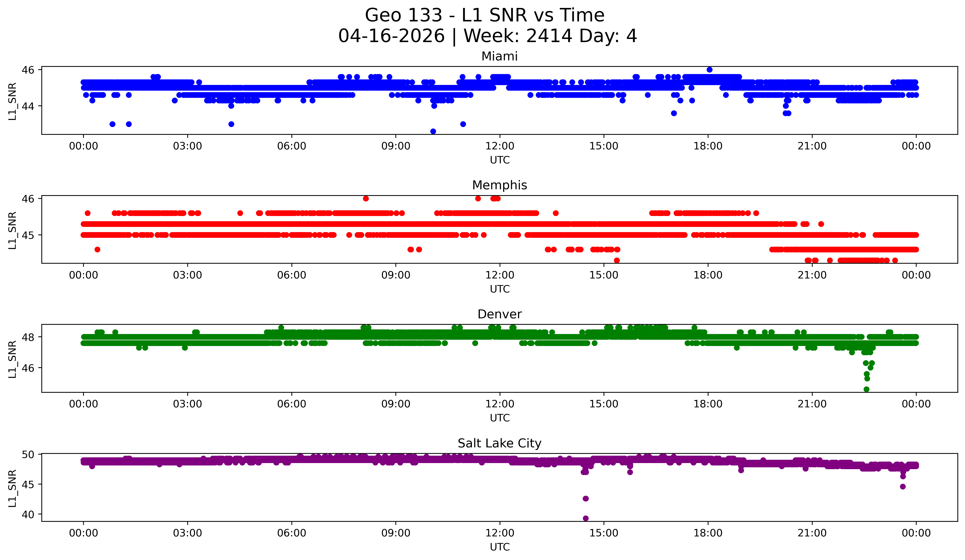
Task: Click the lowest purple outlier in the Salt Lake City plot
Action: tap(585, 518)
